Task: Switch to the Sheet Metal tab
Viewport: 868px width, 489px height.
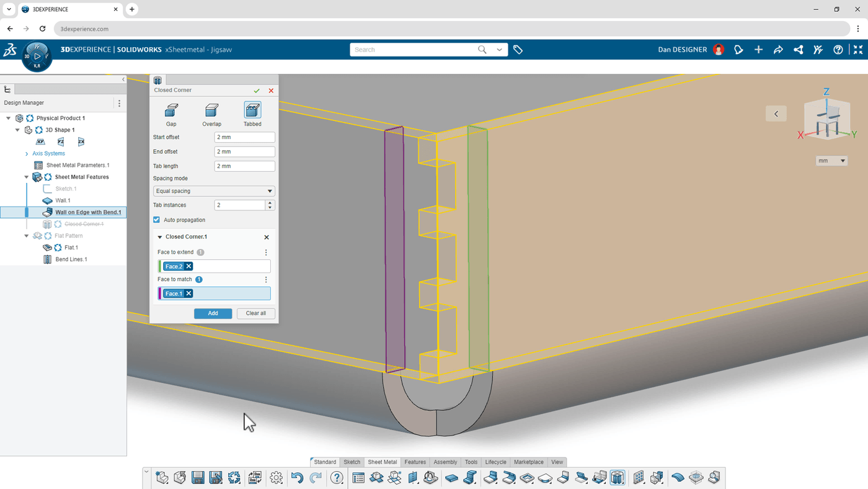Action: (x=382, y=462)
